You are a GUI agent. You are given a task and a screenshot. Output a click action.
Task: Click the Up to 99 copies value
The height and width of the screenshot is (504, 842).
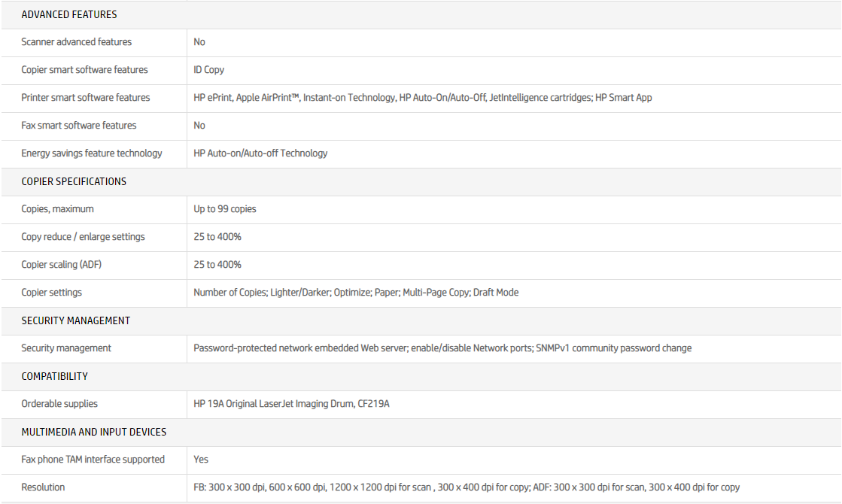224,209
